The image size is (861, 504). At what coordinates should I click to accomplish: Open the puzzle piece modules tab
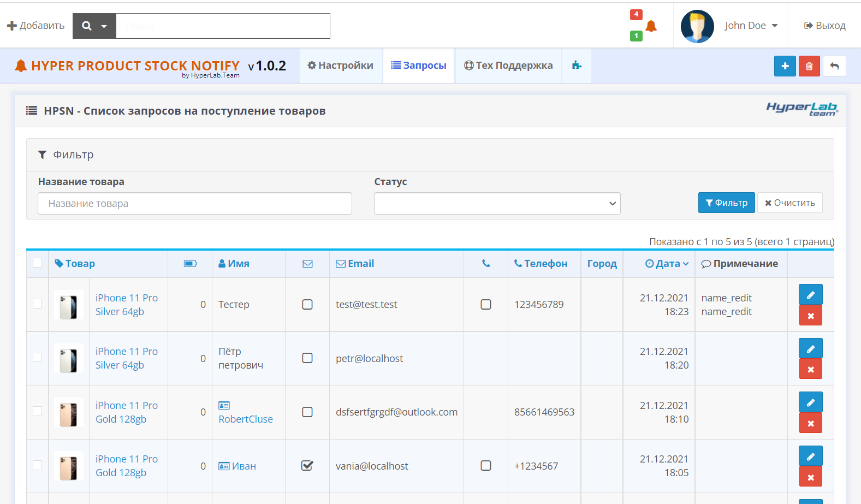[577, 66]
